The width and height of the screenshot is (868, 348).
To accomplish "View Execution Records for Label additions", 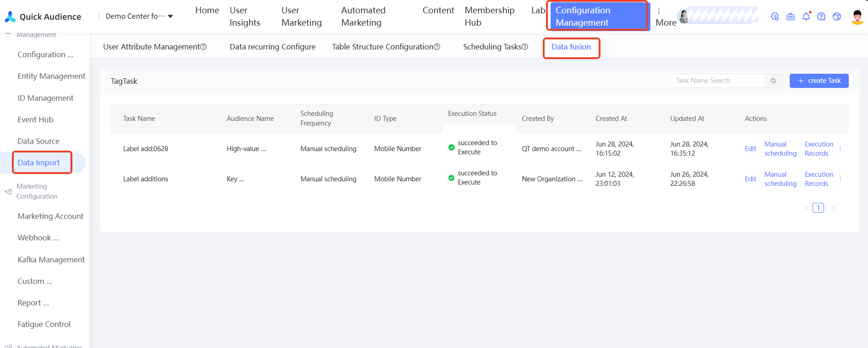I will pyautogui.click(x=819, y=179).
